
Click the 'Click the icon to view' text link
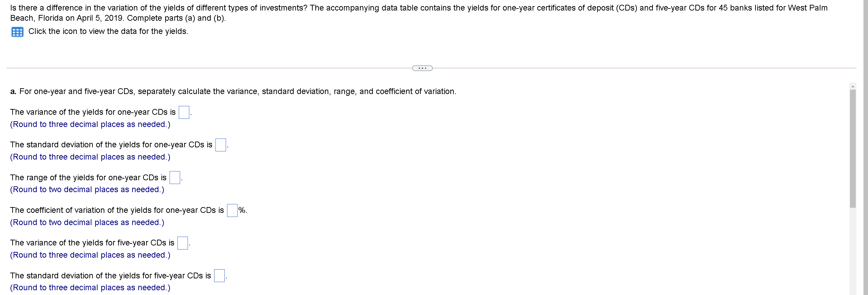coord(108,31)
